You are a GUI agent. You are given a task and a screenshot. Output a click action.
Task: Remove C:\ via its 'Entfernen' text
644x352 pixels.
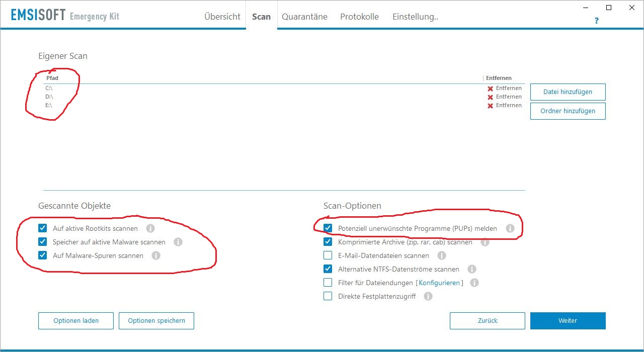[x=509, y=88]
